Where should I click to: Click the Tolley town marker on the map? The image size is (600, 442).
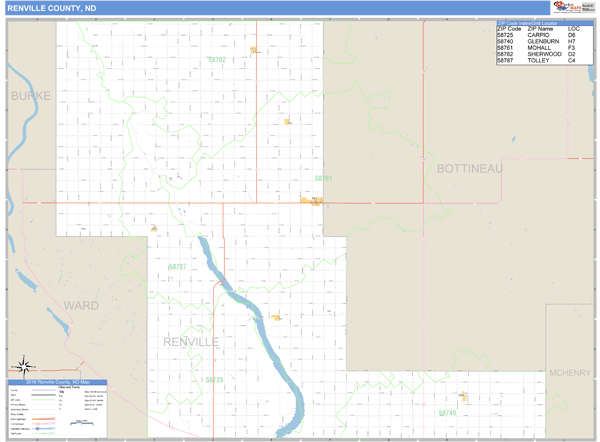coord(154,228)
